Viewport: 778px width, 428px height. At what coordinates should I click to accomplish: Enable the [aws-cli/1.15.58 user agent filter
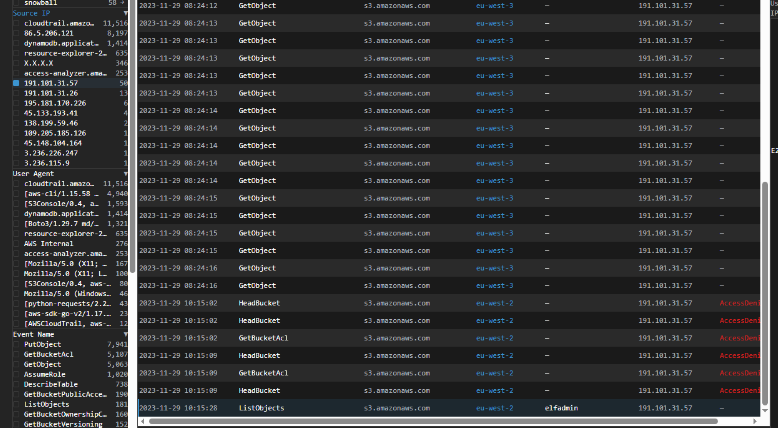click(x=16, y=194)
